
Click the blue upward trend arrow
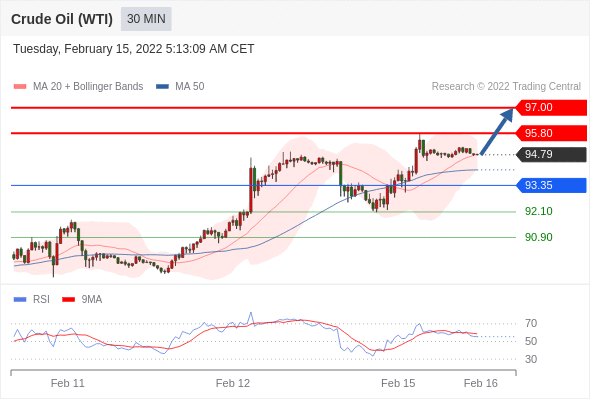496,131
